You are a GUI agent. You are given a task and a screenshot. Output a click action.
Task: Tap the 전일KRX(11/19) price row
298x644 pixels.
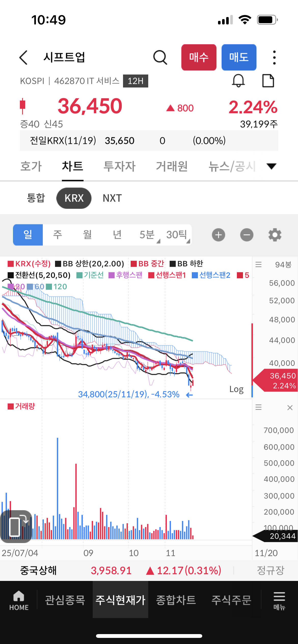149,141
